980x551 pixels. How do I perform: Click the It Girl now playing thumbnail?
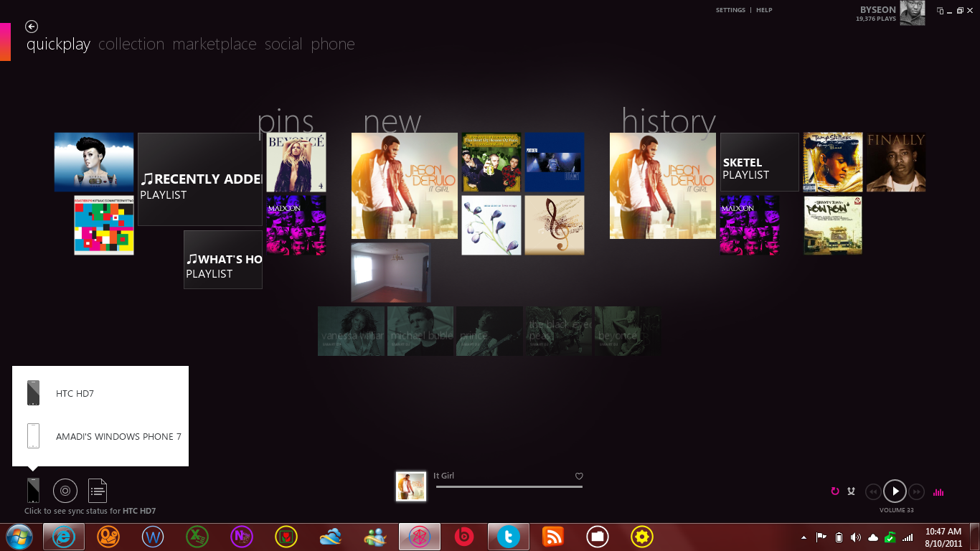click(411, 486)
